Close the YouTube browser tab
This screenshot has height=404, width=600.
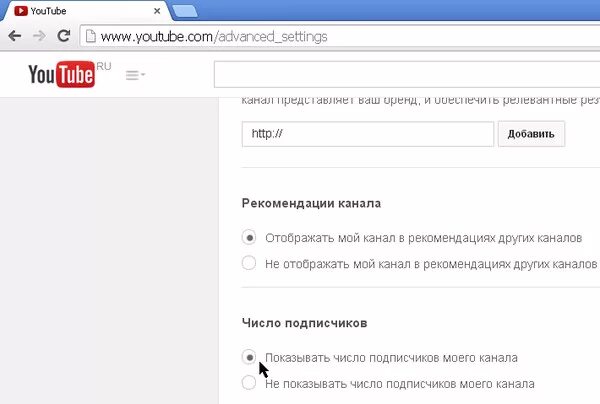[157, 11]
